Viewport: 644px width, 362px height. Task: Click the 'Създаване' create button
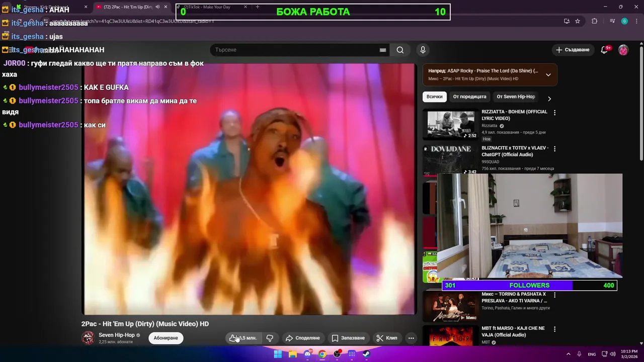point(572,50)
